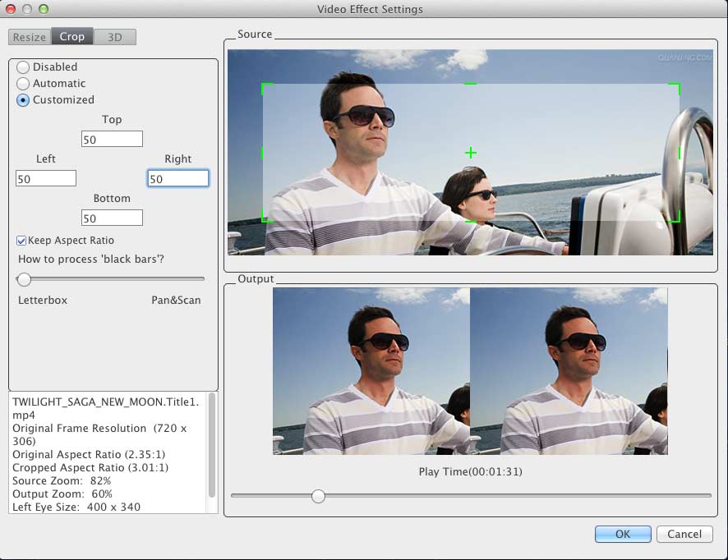Click the 'Original Aspect Ratio (2.35:1)' text
728x560 pixels.
coord(89,454)
